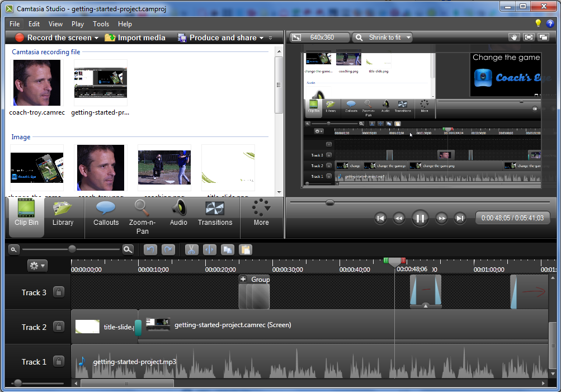
Task: Toggle the Track 3 lock
Action: coord(59,292)
